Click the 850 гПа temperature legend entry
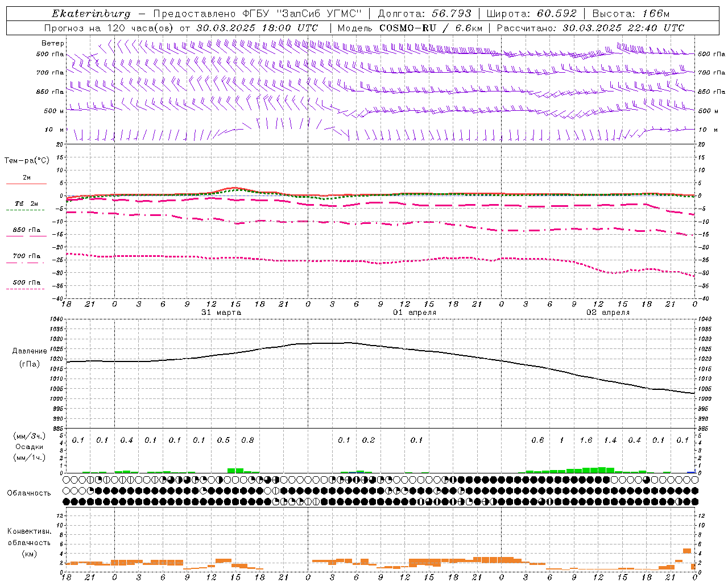The width and height of the screenshot is (728, 582). click(x=27, y=230)
